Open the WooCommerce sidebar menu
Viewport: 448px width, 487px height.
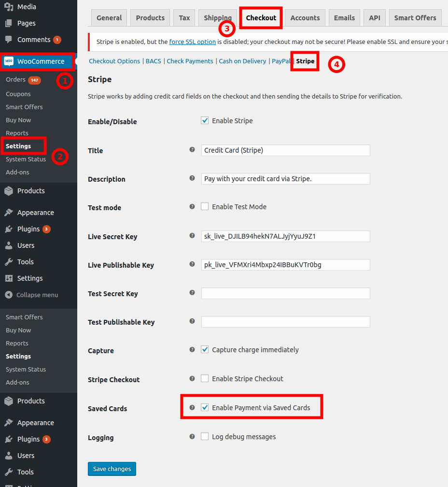tap(41, 61)
